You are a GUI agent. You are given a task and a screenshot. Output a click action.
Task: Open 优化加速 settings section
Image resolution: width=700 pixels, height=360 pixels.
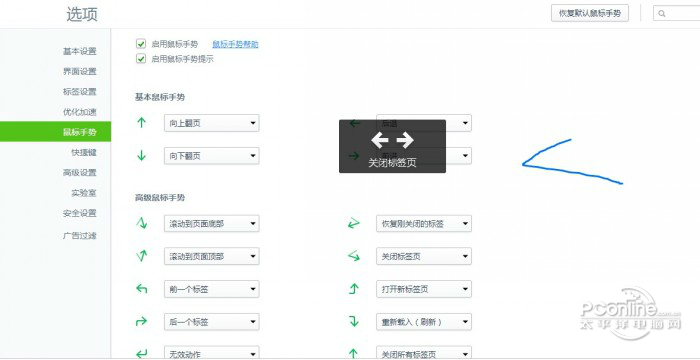79,112
